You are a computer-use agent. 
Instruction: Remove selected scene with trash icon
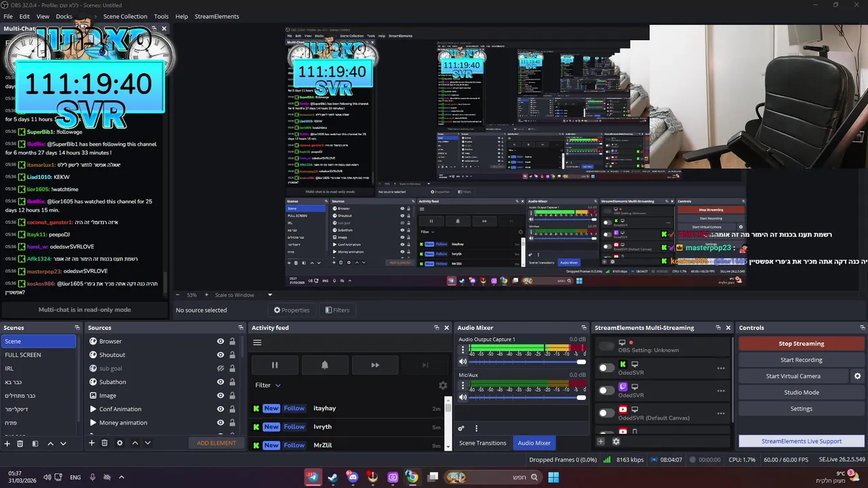pyautogui.click(x=20, y=443)
